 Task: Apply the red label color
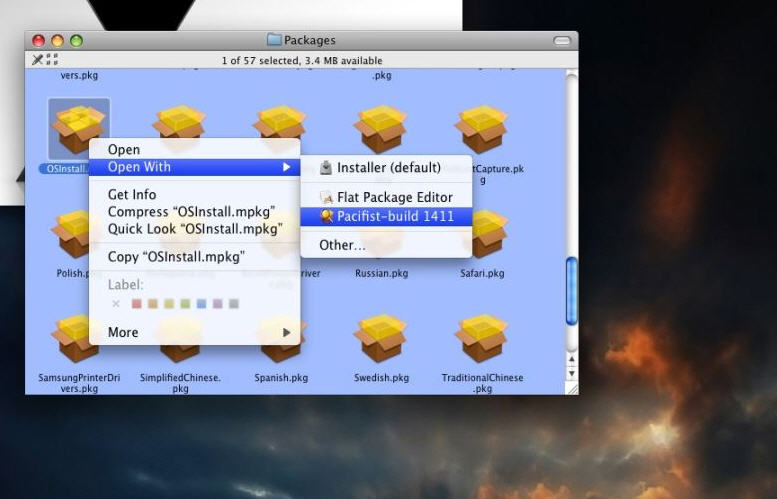137,303
